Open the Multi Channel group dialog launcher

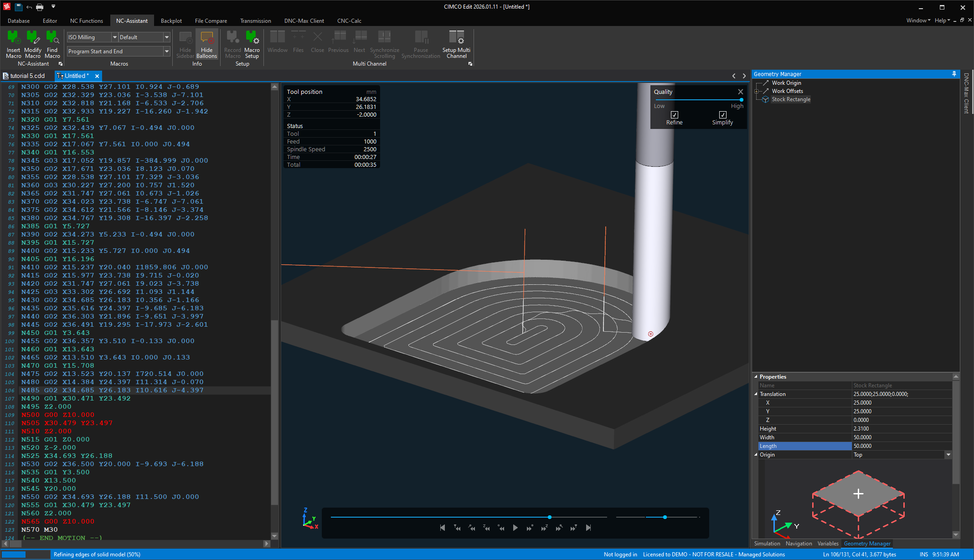pyautogui.click(x=470, y=64)
